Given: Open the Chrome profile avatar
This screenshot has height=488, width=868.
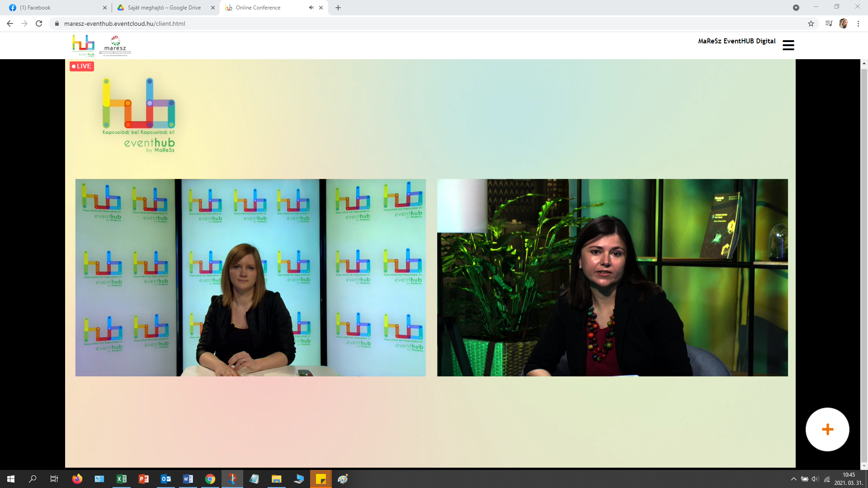Looking at the screenshot, I should (x=844, y=23).
